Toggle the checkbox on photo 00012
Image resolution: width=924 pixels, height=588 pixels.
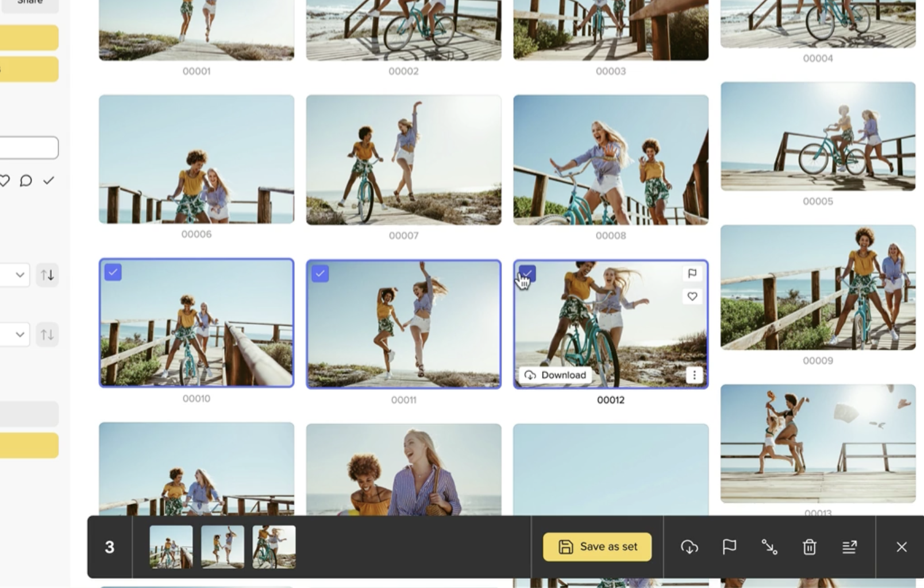point(527,273)
